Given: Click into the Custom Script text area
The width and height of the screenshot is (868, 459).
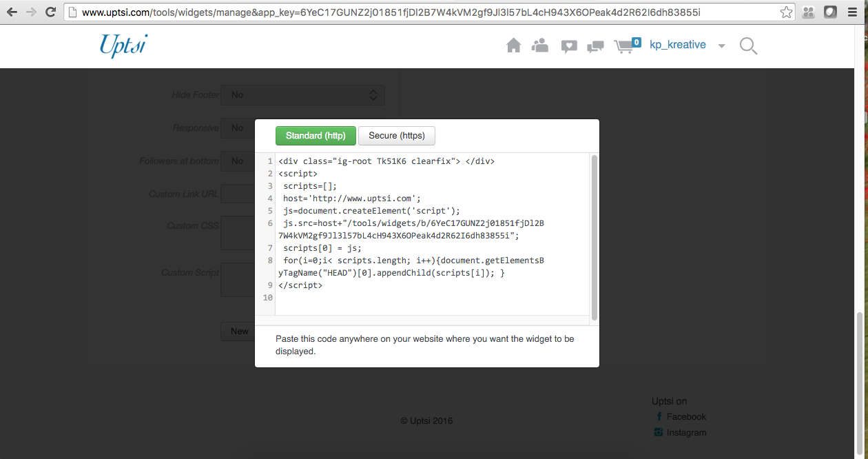Looking at the screenshot, I should pyautogui.click(x=238, y=280).
